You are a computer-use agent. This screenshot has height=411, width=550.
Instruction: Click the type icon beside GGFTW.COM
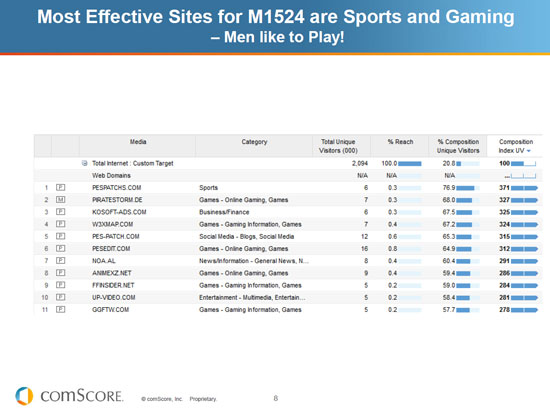pos(60,309)
